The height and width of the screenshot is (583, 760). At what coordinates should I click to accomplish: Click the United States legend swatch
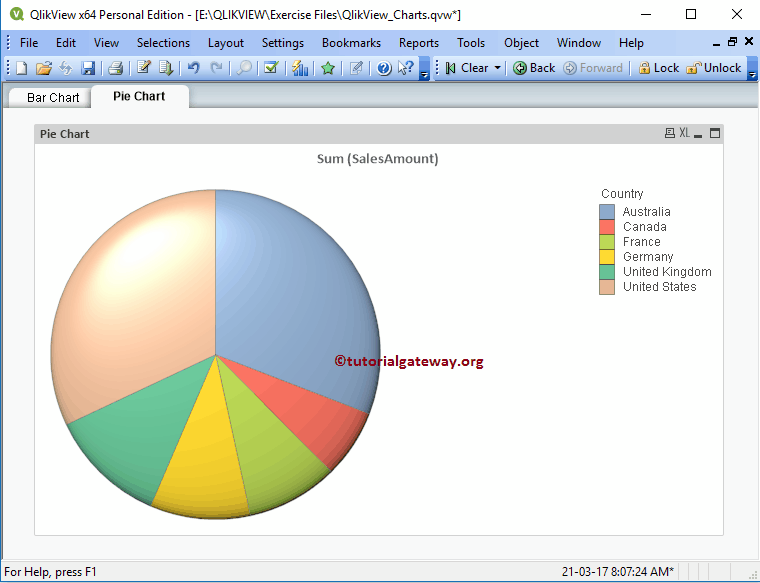607,287
